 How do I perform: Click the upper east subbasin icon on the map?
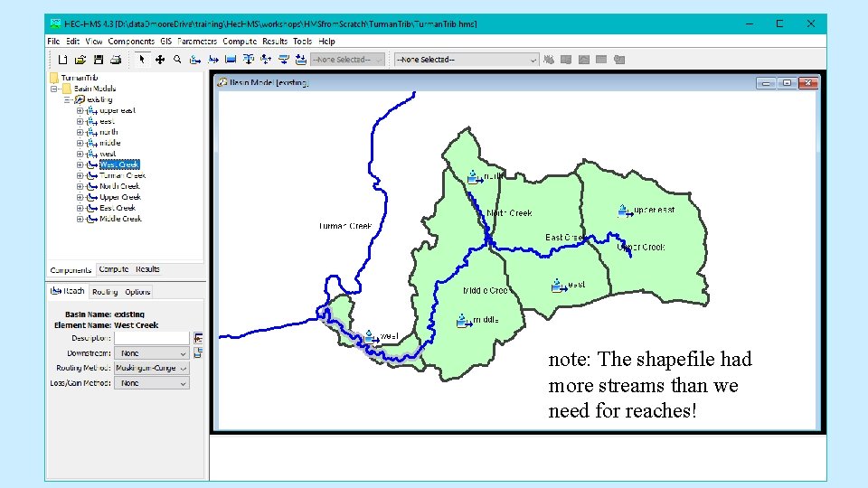625,211
